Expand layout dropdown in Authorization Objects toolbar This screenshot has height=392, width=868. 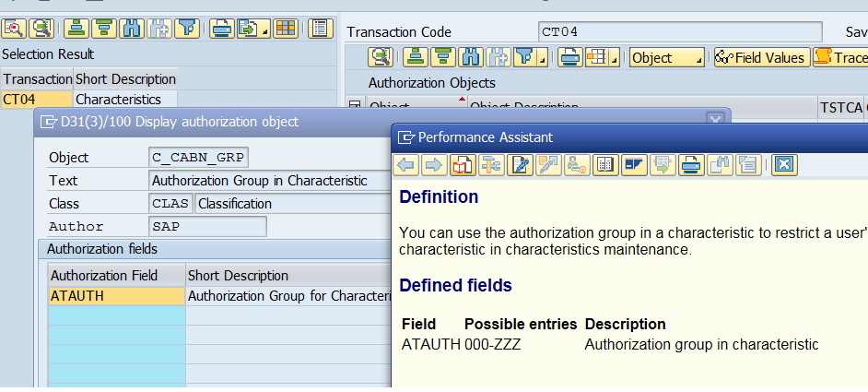click(x=613, y=61)
